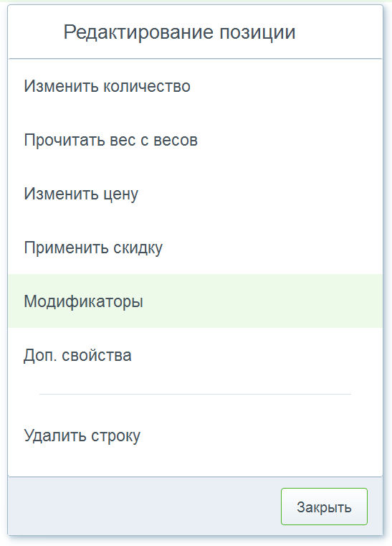
Task: Dismiss the dialog with green-bordered 'Закрыть'
Action: pyautogui.click(x=324, y=507)
